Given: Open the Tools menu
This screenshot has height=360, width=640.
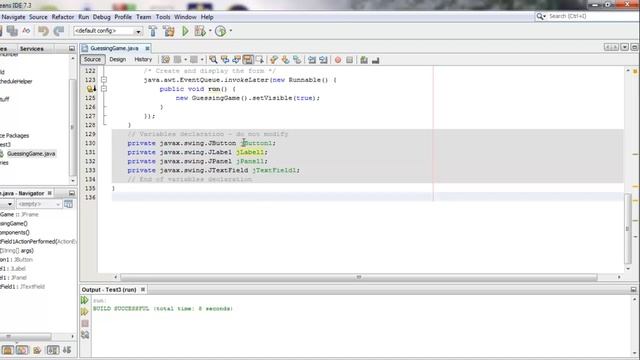Looking at the screenshot, I should coord(163,17).
